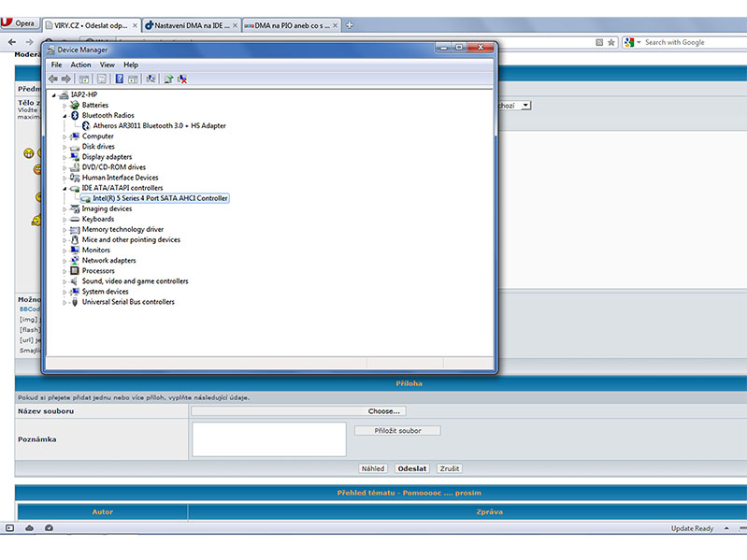This screenshot has height=560, width=747.
Task: Switch to the Nastavení DMA na IDE tab
Action: point(188,25)
